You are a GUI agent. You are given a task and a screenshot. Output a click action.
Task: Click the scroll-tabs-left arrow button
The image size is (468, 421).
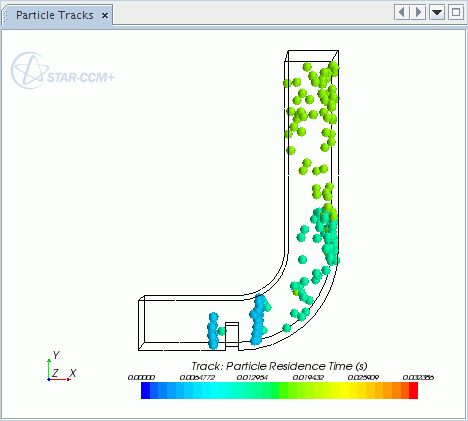[402, 13]
